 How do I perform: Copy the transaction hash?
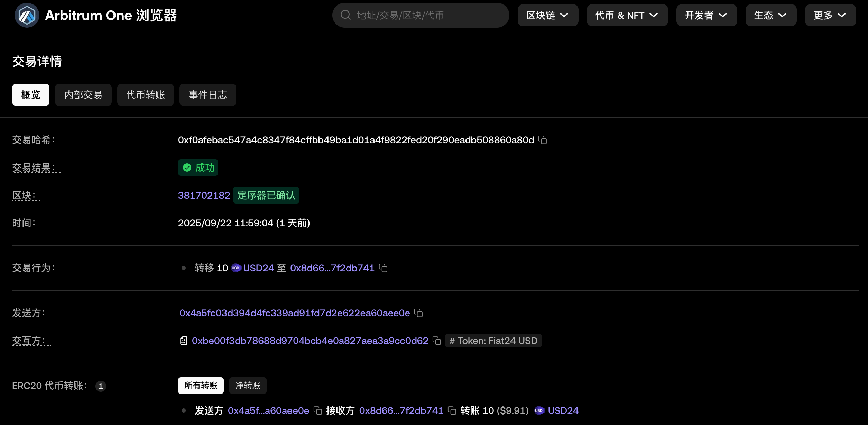[543, 140]
